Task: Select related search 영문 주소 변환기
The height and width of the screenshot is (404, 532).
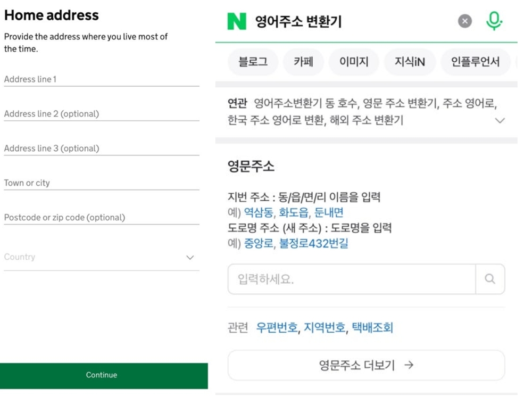Action: coord(400,103)
